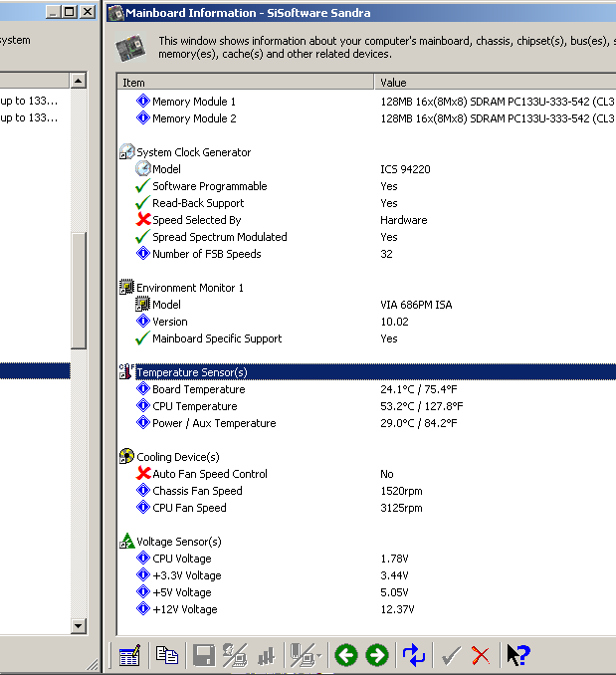The height and width of the screenshot is (675, 616).
Task: Select the Chassis Fan Speed row
Action: (366, 491)
